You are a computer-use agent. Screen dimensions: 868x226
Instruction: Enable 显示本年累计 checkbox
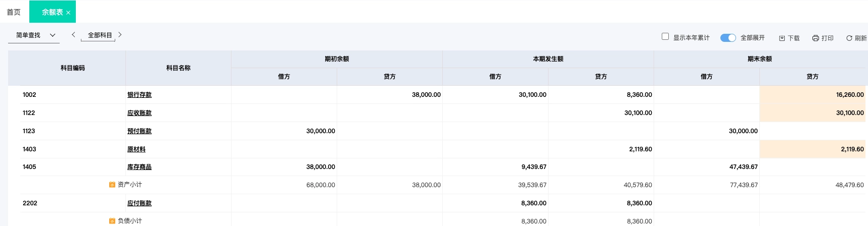(x=665, y=36)
